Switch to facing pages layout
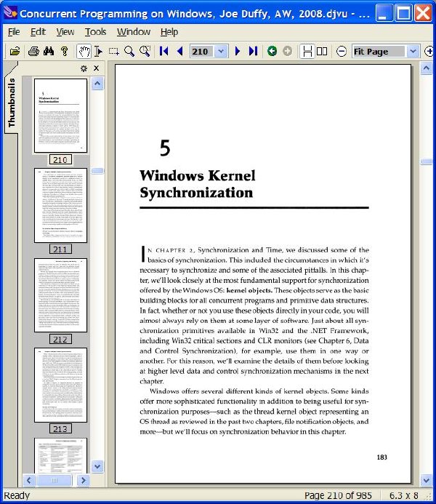 (x=322, y=52)
